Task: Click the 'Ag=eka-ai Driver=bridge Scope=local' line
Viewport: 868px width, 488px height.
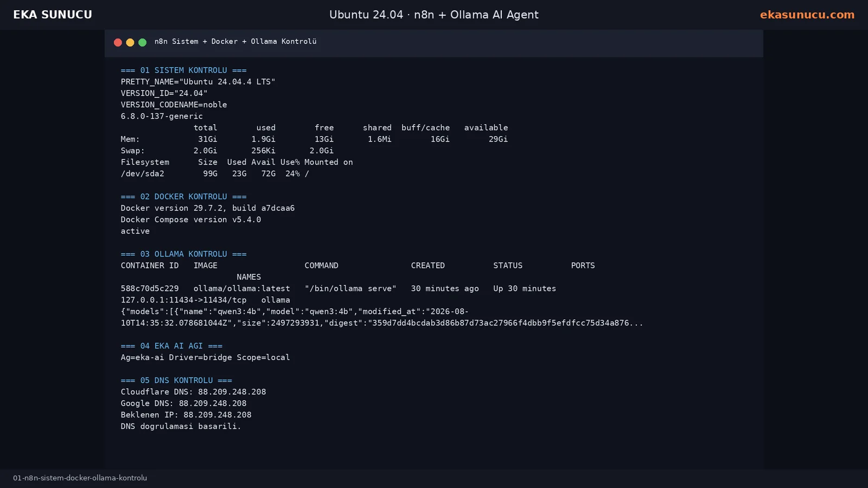Action: point(205,357)
